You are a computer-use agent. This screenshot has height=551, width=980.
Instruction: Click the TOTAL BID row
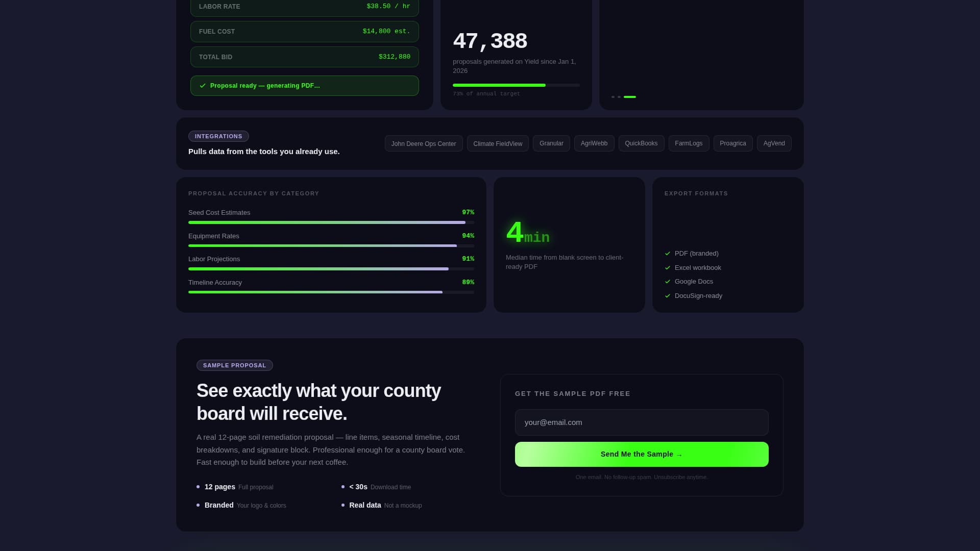305,57
